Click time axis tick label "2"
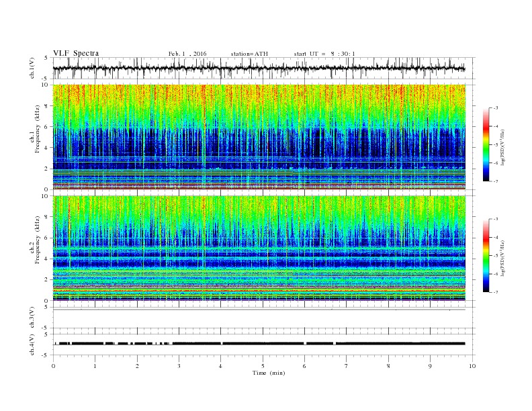This screenshot has height=411, width=532. coord(137,366)
